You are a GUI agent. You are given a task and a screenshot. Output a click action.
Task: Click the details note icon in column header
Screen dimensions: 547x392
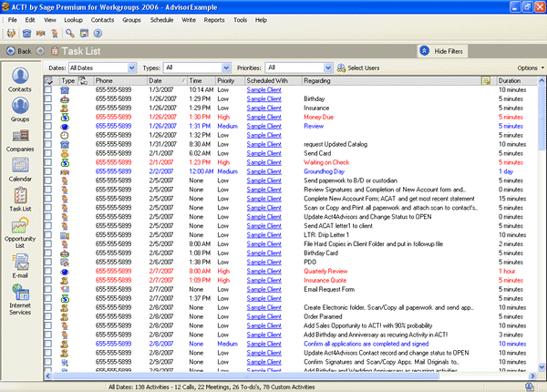tap(486, 81)
